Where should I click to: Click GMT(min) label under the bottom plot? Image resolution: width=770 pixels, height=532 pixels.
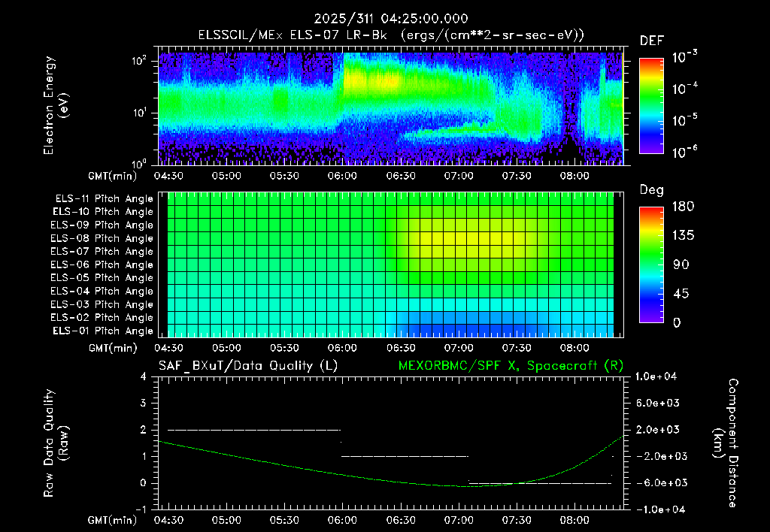click(113, 520)
